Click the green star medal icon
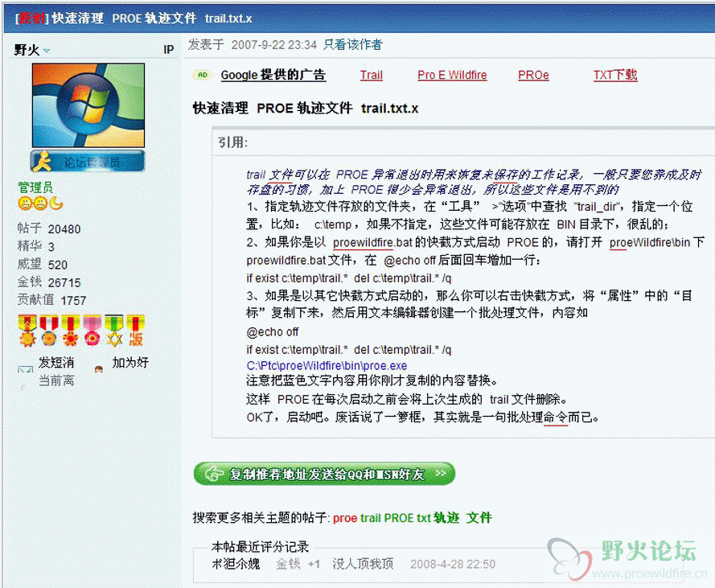 pyautogui.click(x=114, y=331)
